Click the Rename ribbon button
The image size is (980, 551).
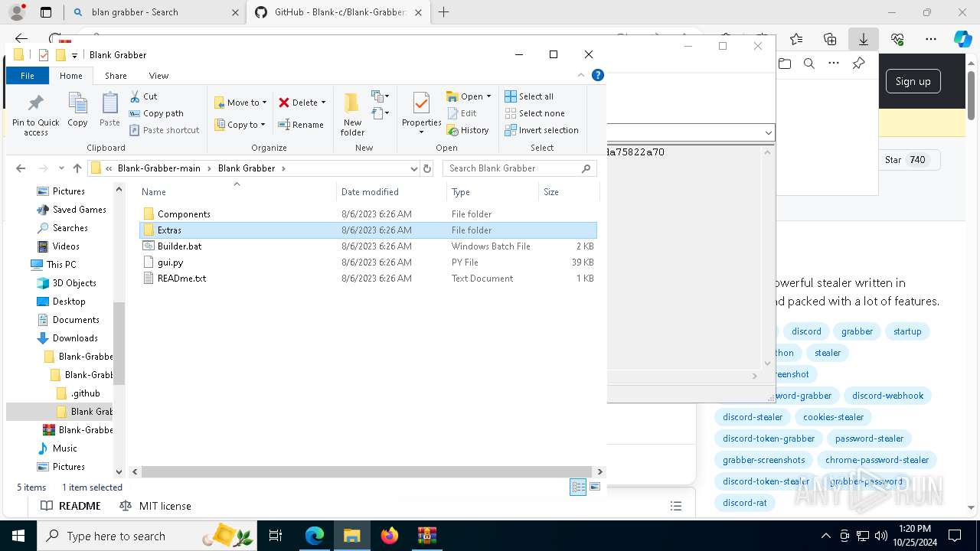point(300,125)
